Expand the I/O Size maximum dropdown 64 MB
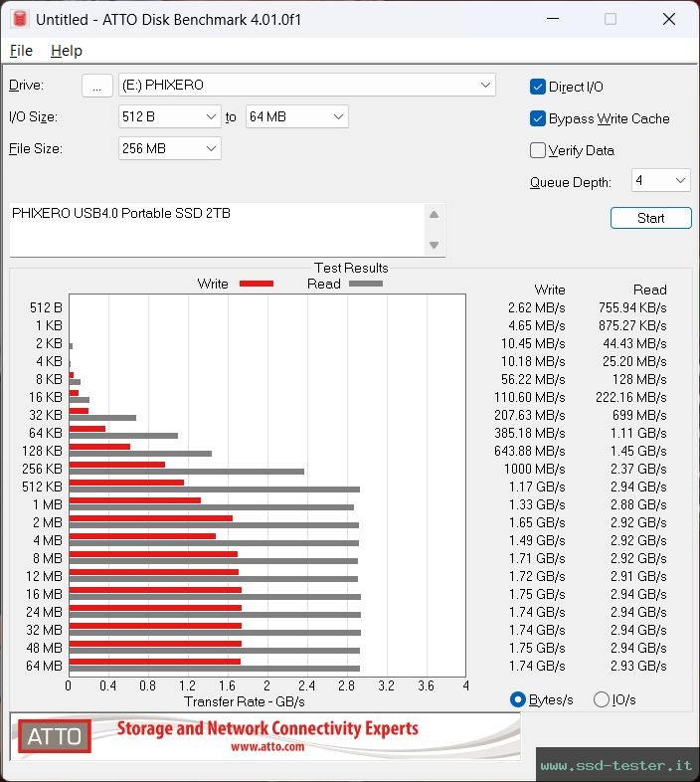The image size is (700, 782). [296, 116]
